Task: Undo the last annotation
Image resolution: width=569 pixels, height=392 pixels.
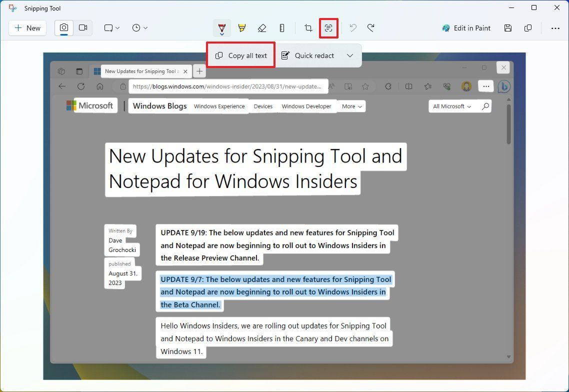Action: point(353,28)
